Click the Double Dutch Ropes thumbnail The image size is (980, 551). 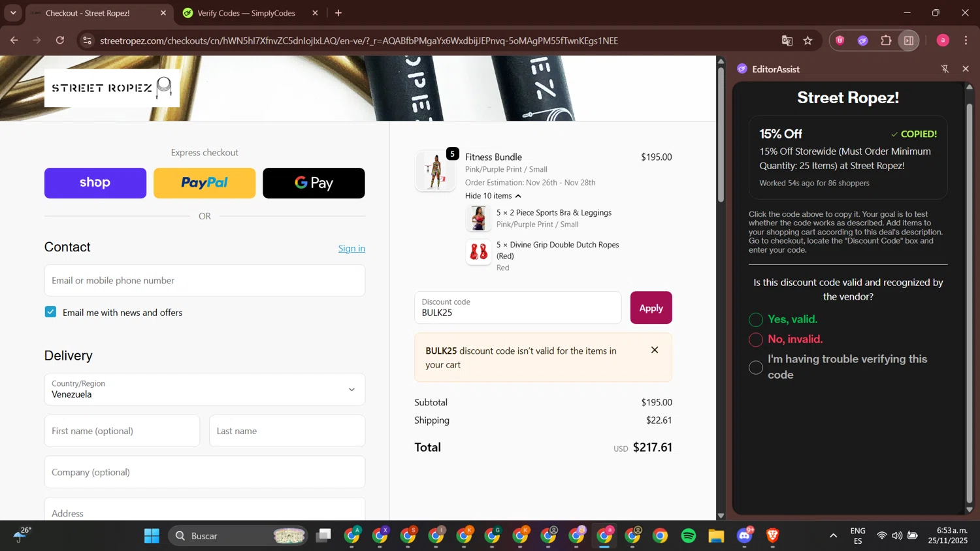478,251
